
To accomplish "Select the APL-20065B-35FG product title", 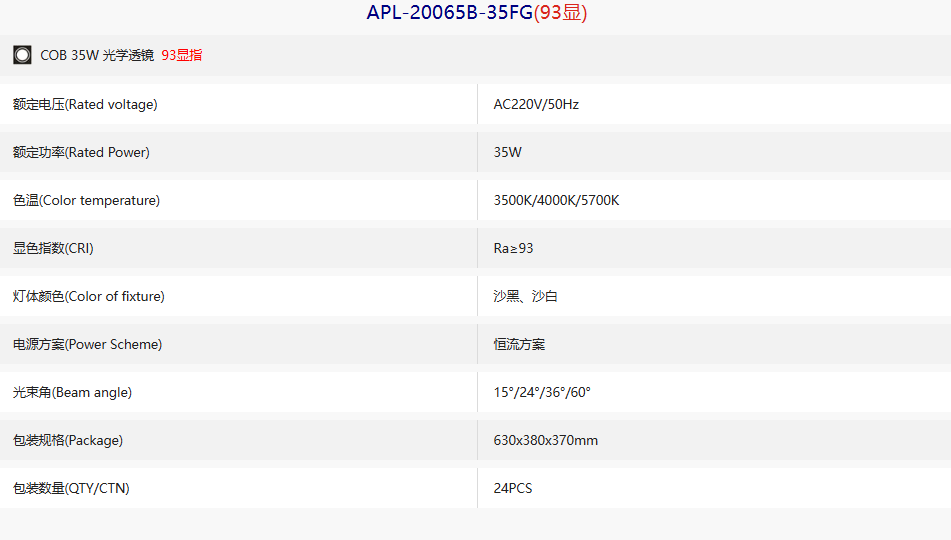I will (x=477, y=12).
